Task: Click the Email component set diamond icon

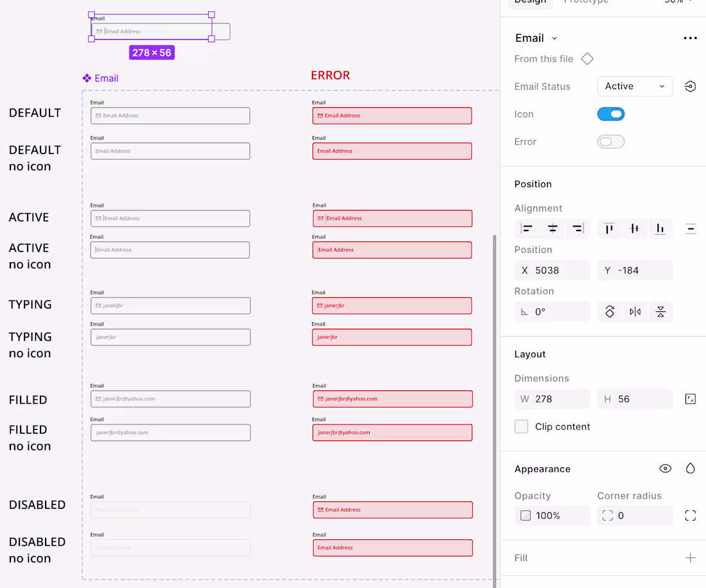Action: [87, 78]
